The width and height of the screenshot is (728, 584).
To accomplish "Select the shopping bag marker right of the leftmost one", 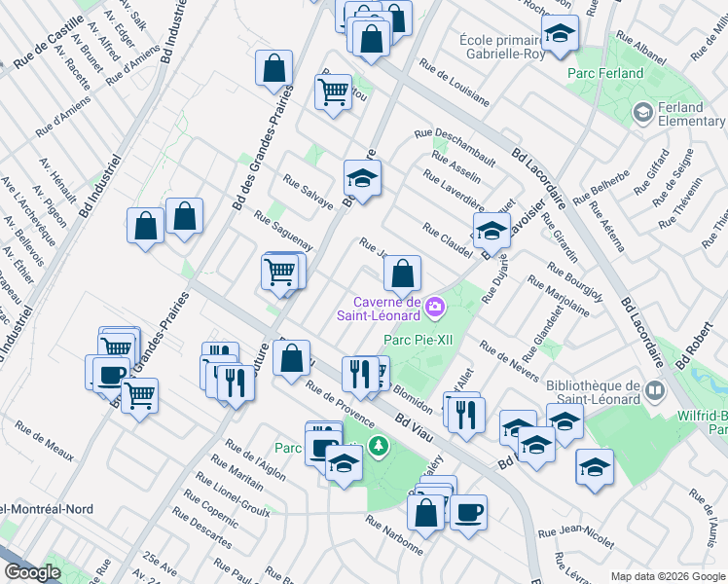I will click(x=184, y=216).
